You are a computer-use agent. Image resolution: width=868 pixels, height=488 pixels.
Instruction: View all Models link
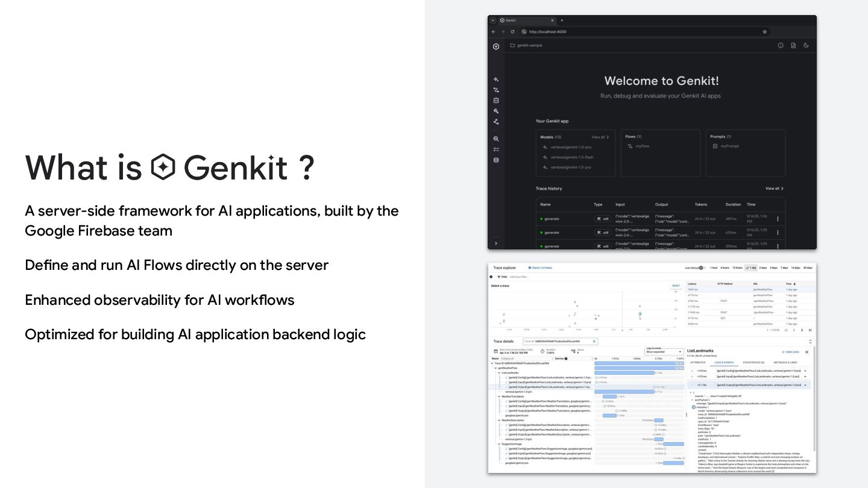[600, 137]
